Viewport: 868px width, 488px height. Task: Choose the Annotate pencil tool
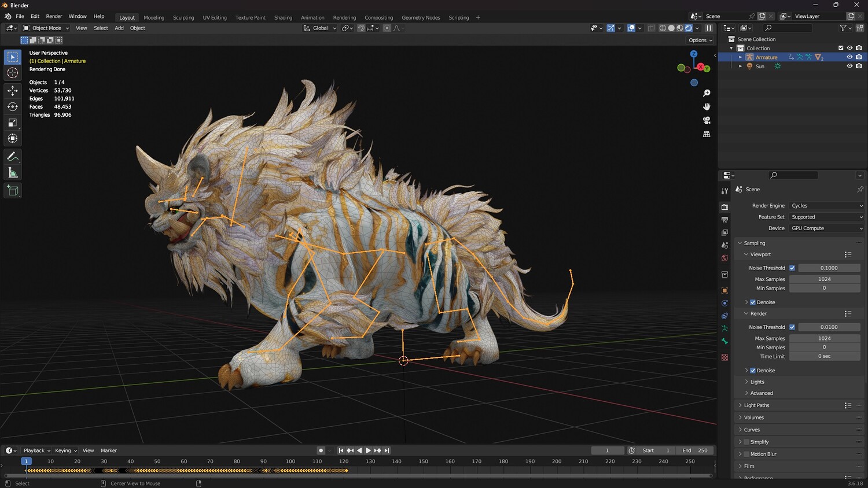13,157
